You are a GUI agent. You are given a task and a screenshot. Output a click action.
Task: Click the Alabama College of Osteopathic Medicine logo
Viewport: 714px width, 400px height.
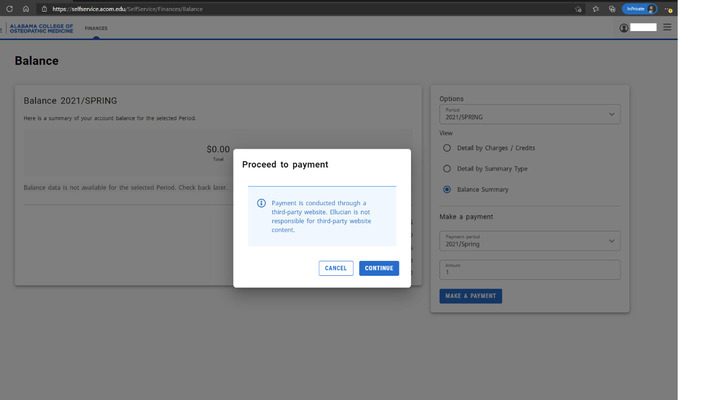pos(40,28)
